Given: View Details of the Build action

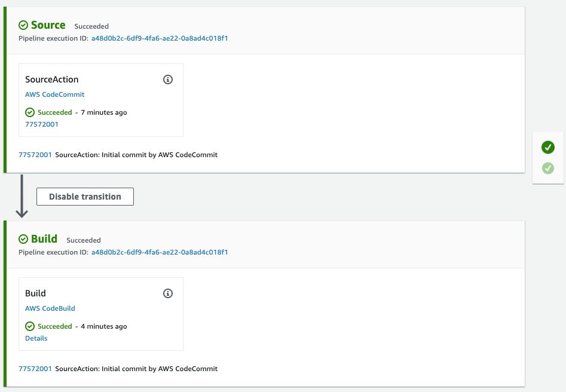Looking at the screenshot, I should coord(36,338).
